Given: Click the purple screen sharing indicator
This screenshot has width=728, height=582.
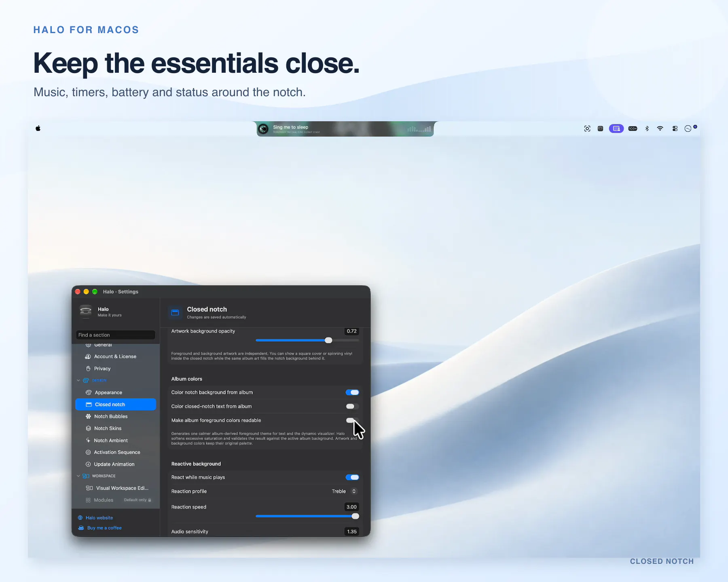Looking at the screenshot, I should [616, 129].
